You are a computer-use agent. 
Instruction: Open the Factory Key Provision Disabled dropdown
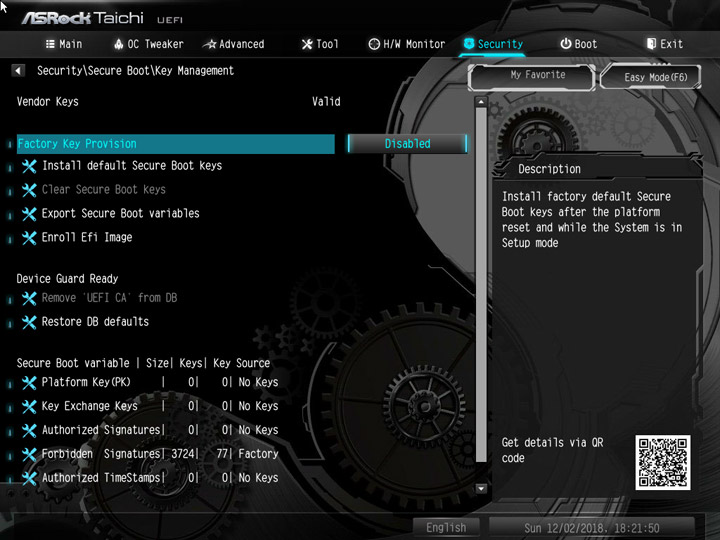tap(408, 144)
